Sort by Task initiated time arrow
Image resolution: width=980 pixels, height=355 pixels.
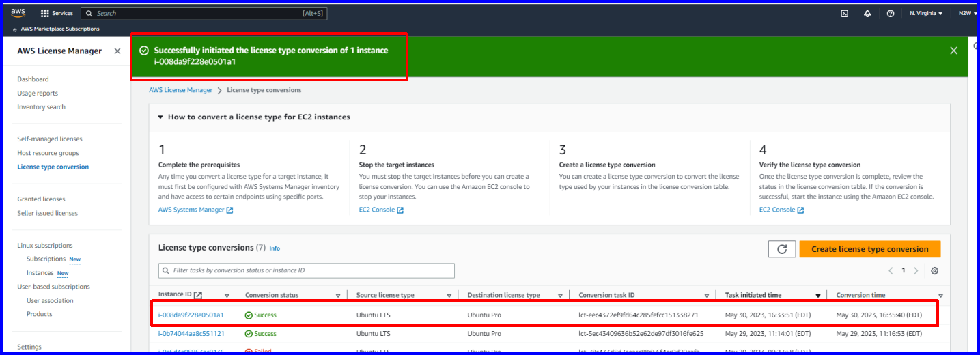coord(818,296)
